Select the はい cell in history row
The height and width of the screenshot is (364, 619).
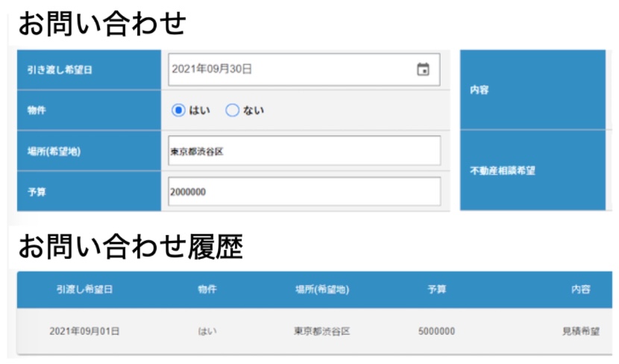point(207,331)
